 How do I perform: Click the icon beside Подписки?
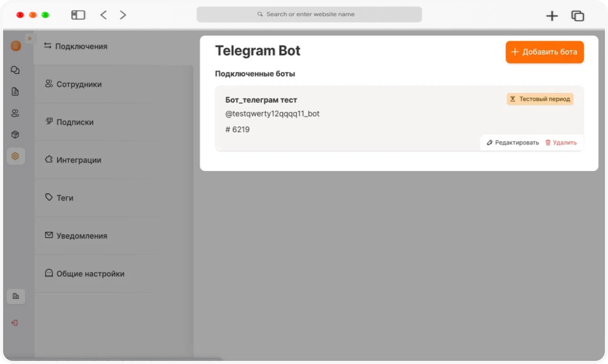[49, 121]
